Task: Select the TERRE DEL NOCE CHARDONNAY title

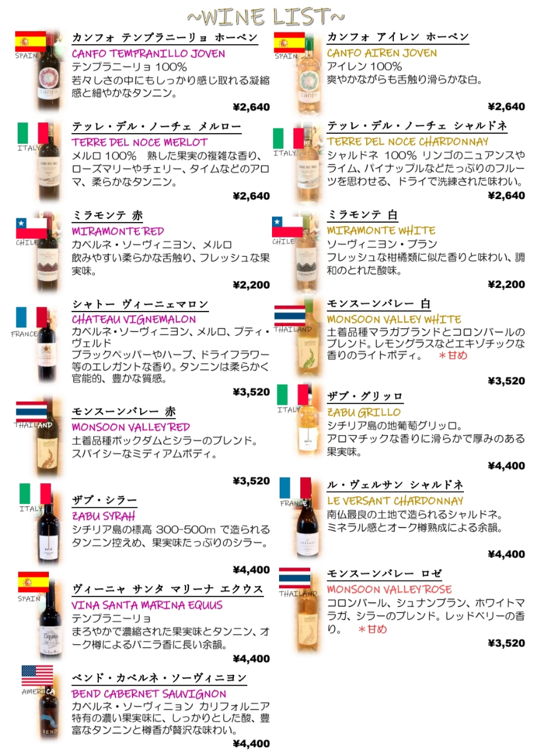Action: click(x=407, y=142)
